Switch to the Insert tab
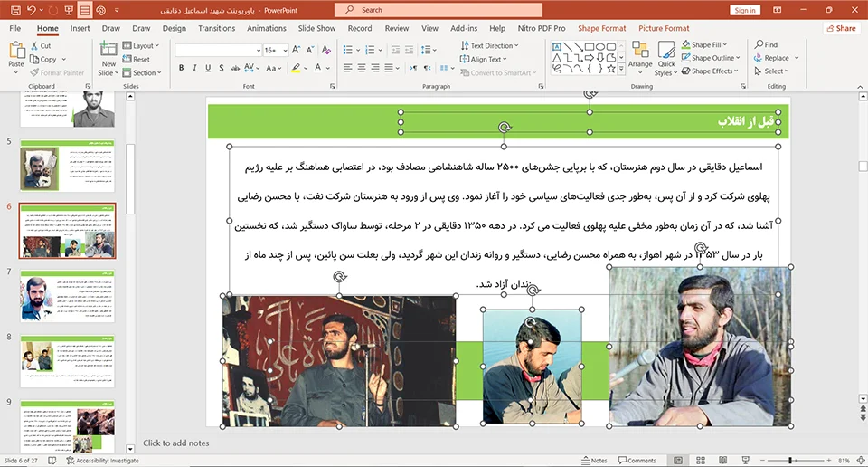Viewport: 868px width, 467px height. click(80, 28)
